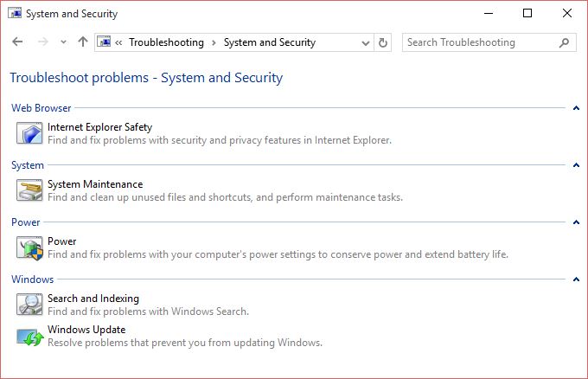588x379 pixels.
Task: Refresh the page with the reload icon
Action: pyautogui.click(x=382, y=42)
